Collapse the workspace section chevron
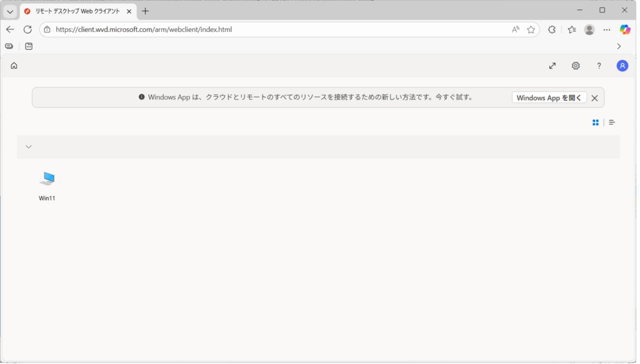This screenshot has width=640, height=364. (x=28, y=147)
